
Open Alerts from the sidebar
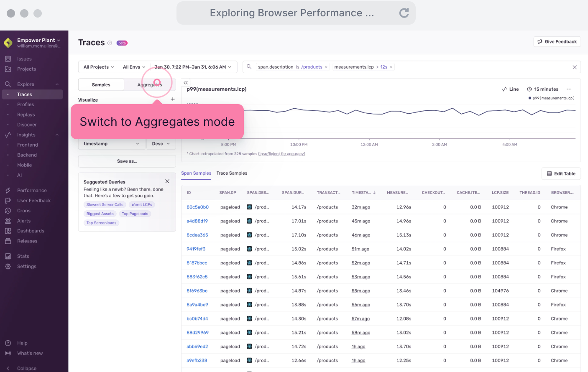(24, 221)
